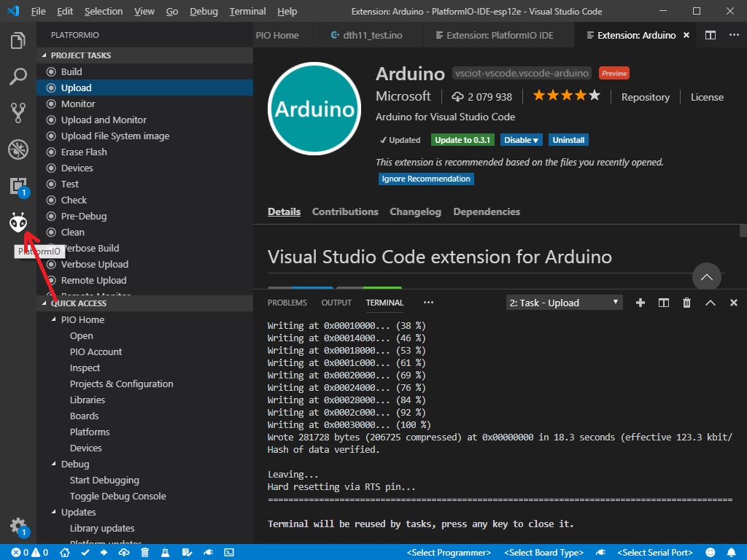
Task: Open the Debug bug icon in activity bar
Action: (x=18, y=149)
